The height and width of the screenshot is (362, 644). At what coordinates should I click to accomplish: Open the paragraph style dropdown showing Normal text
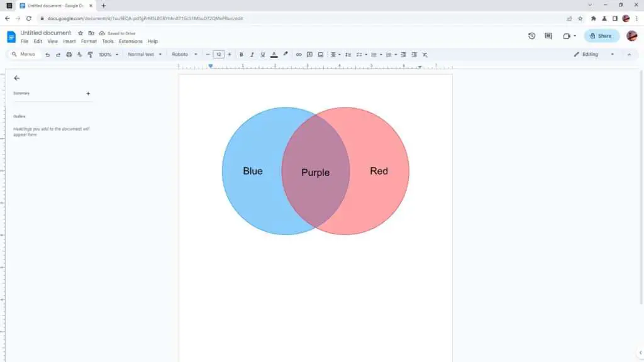143,55
